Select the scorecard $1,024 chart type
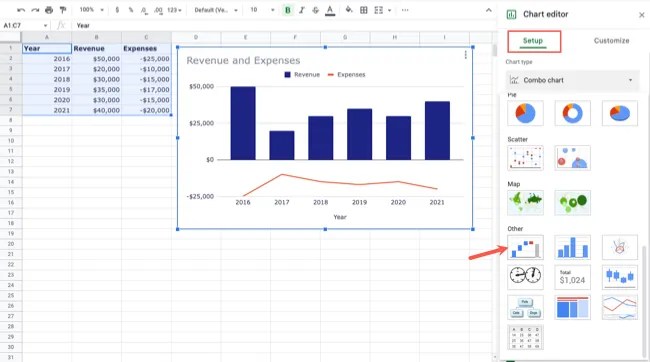 click(x=572, y=277)
